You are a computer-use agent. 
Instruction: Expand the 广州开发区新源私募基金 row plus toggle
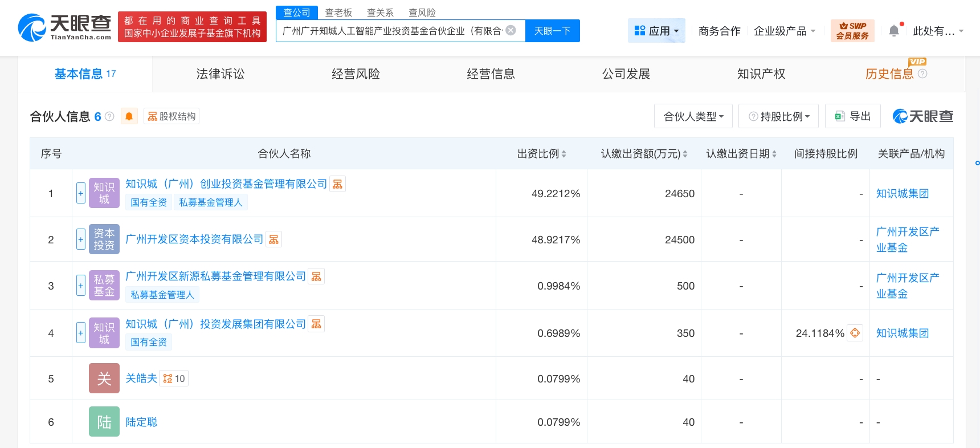point(81,286)
